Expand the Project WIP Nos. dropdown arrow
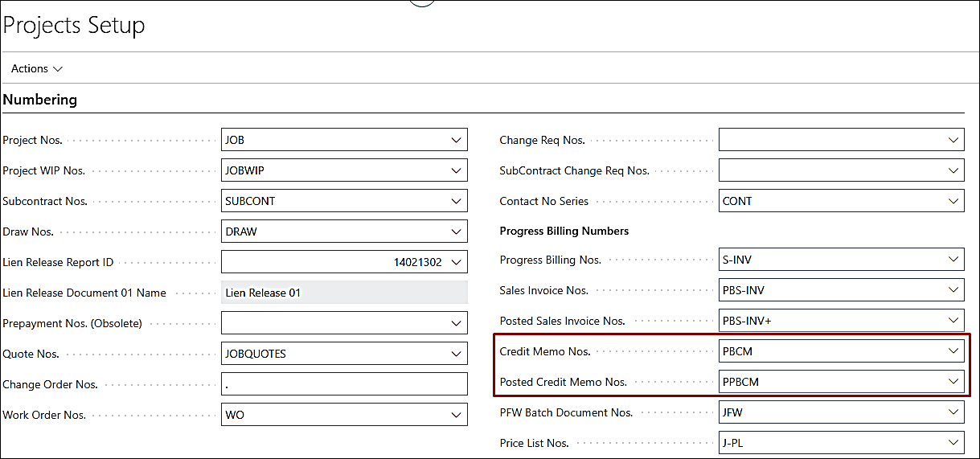Viewport: 980px width, 459px height. coord(457,170)
